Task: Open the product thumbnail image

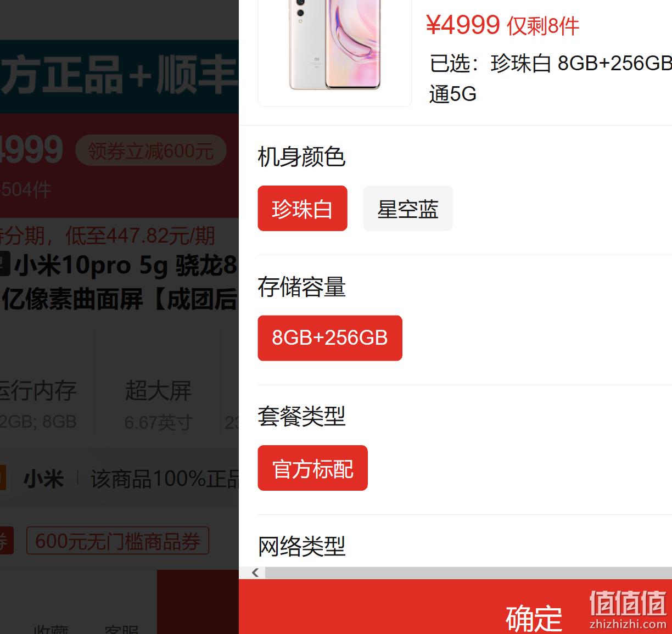Action: 334,52
